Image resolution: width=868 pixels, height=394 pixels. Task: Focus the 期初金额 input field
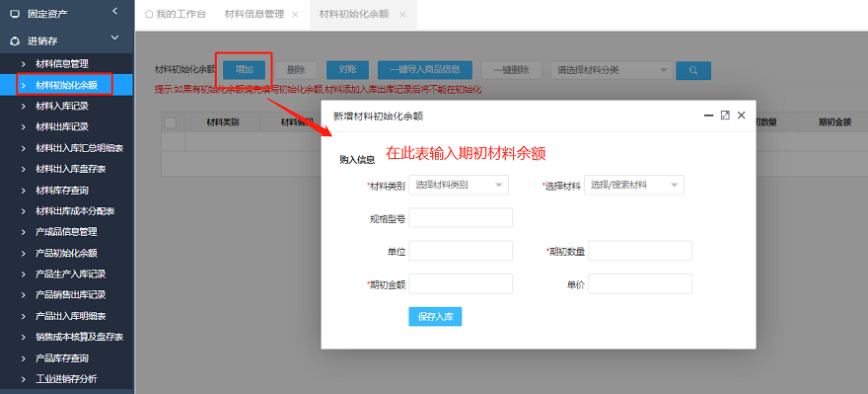click(x=461, y=283)
